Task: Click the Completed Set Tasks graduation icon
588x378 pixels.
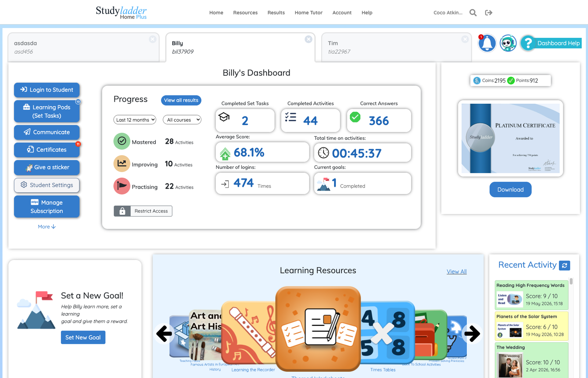Action: (224, 117)
